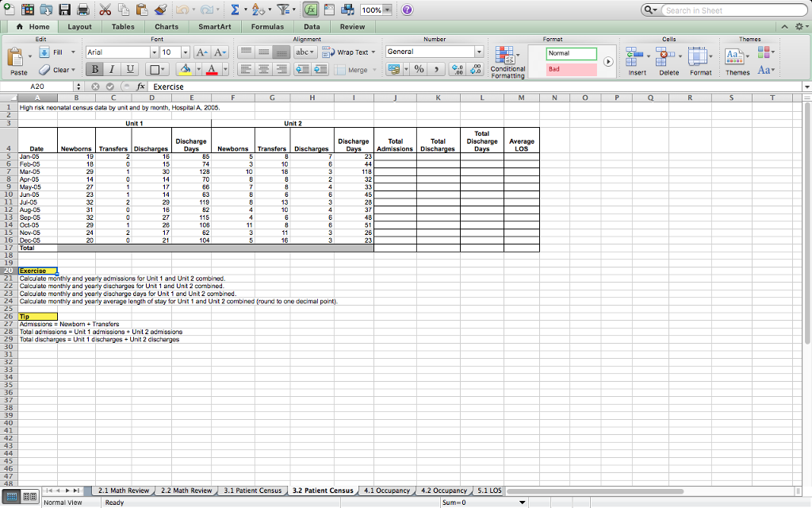Click the Increase Decimal icon
This screenshot has height=508, width=812.
458,69
